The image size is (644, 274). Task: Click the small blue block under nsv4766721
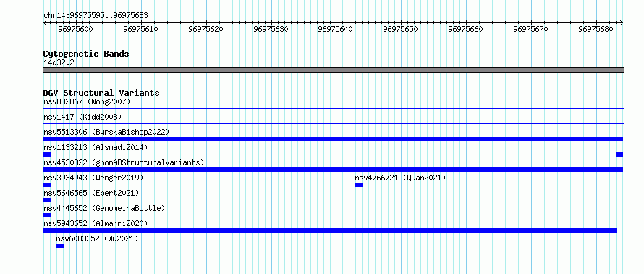click(x=359, y=185)
